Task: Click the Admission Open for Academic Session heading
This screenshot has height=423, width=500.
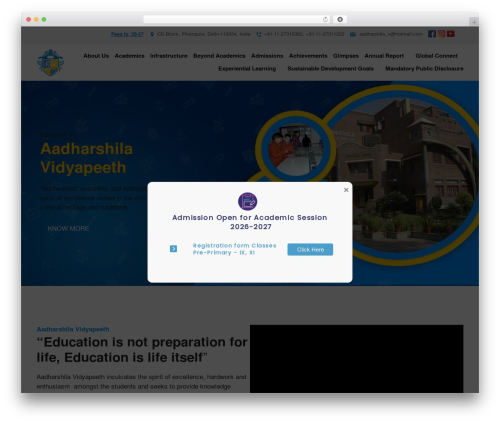Action: pyautogui.click(x=250, y=222)
